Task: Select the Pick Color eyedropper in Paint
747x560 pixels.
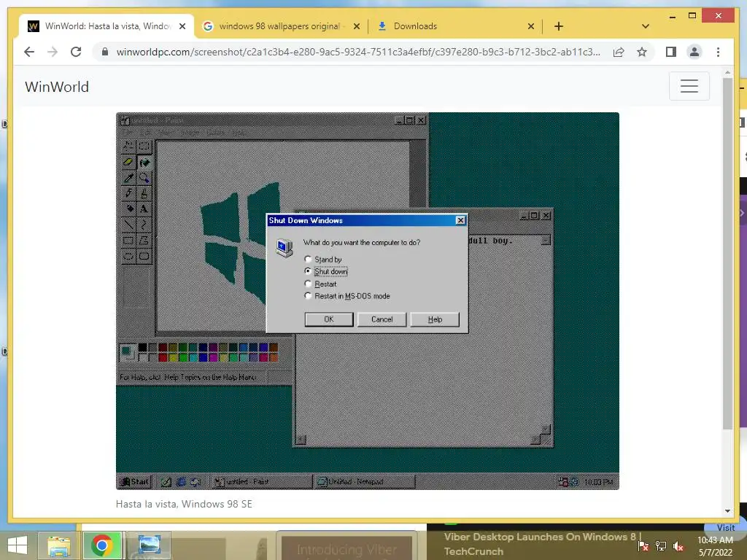Action: pos(128,178)
